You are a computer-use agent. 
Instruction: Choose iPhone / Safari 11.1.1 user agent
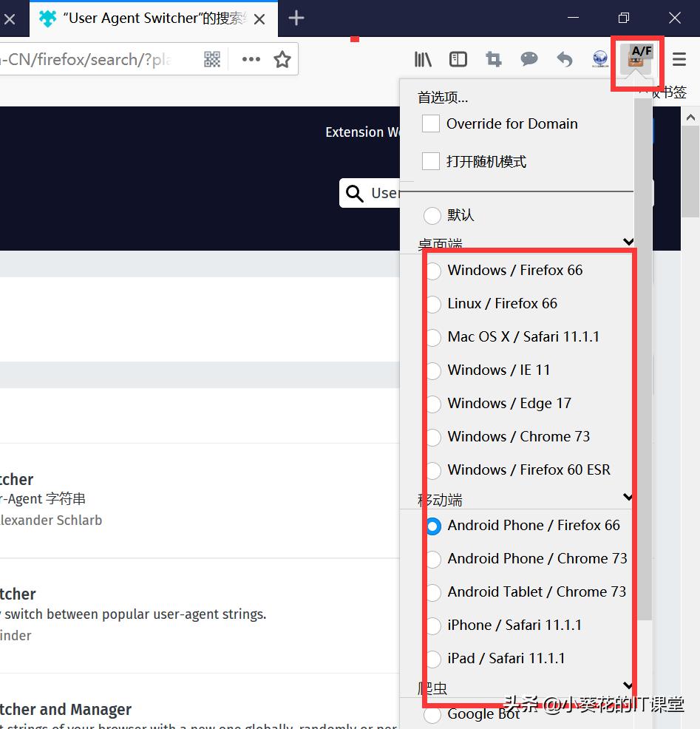click(x=434, y=625)
